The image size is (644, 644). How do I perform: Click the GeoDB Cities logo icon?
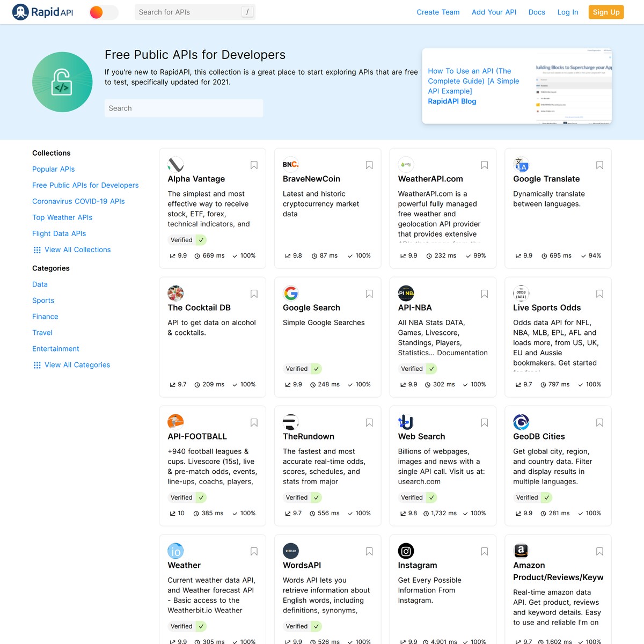click(521, 422)
